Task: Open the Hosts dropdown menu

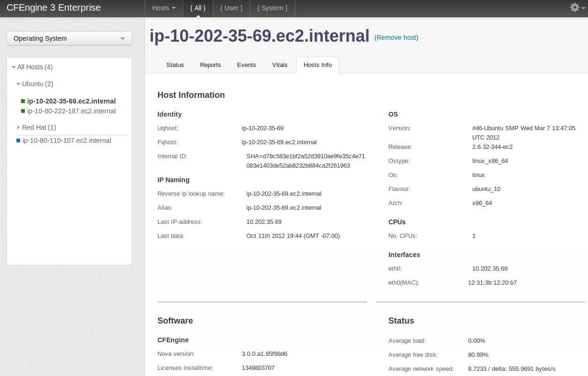Action: [164, 8]
